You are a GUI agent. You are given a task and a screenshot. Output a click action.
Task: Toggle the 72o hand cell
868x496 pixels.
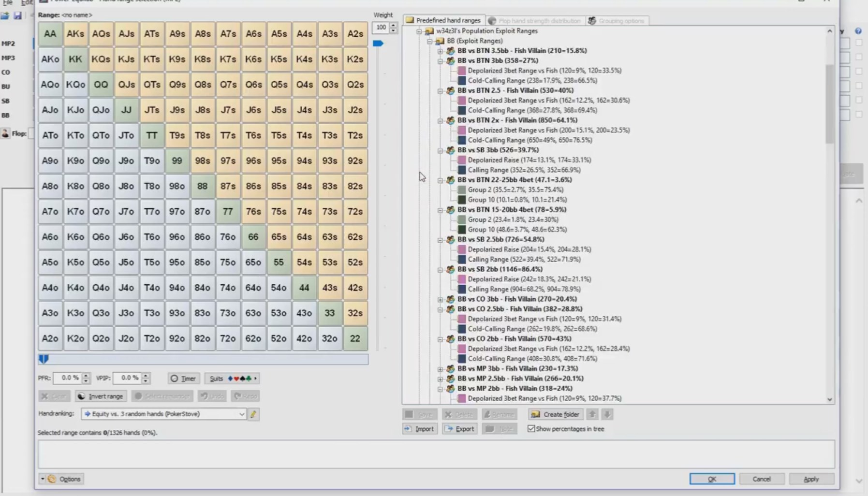[x=228, y=338]
